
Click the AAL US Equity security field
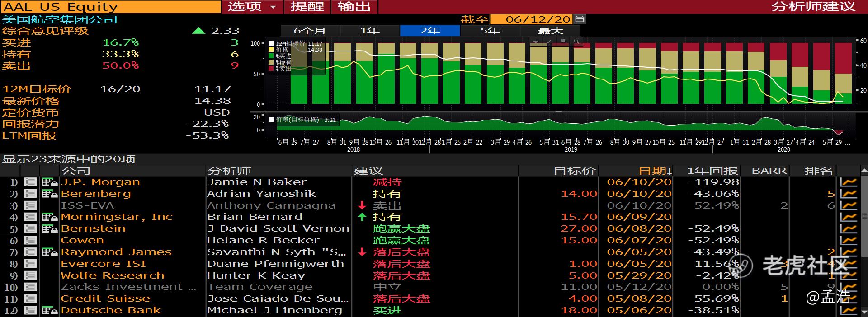tap(110, 7)
